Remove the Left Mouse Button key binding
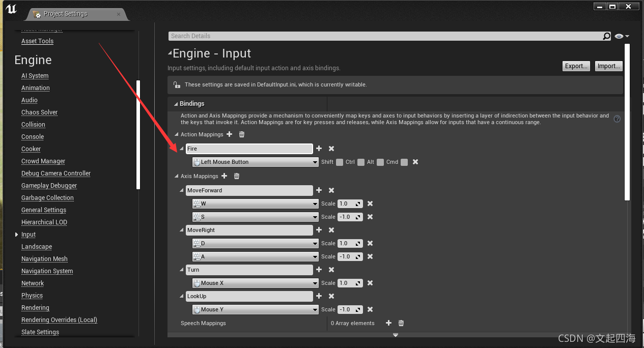Viewport: 644px width, 348px height. coord(415,162)
